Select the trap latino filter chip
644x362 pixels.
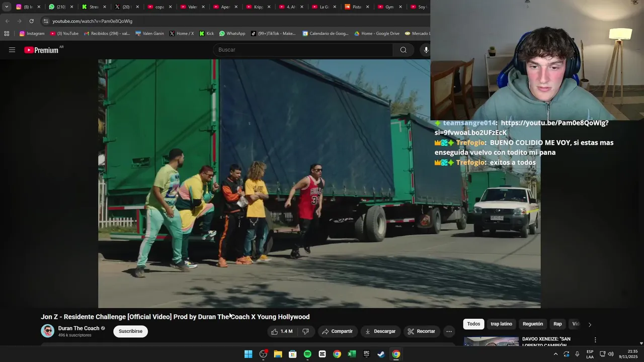(501, 324)
